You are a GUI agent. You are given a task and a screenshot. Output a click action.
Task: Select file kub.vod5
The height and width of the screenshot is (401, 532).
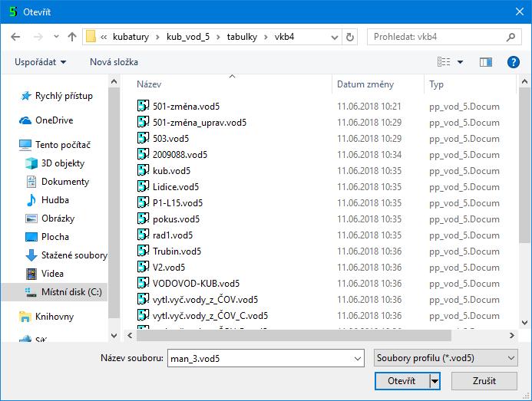tap(171, 170)
